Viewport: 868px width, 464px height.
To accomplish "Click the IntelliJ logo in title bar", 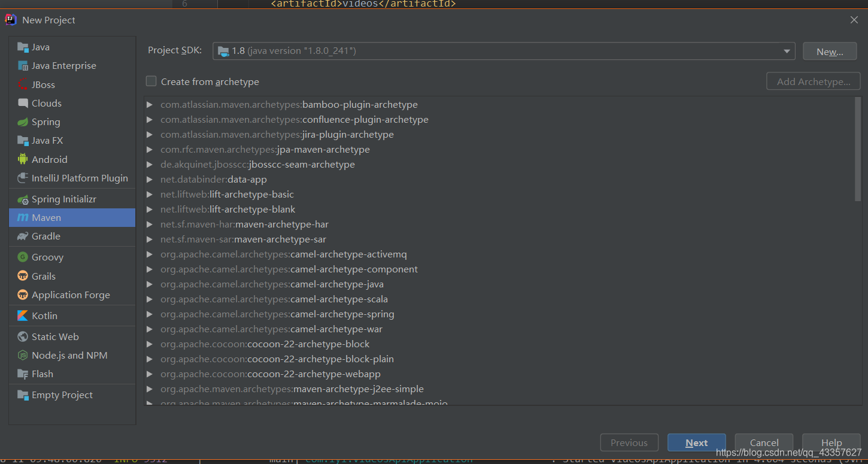I will point(11,20).
